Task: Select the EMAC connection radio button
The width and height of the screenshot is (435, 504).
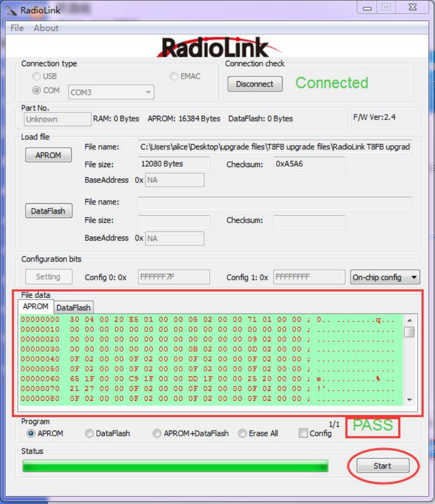Action: click(x=173, y=76)
